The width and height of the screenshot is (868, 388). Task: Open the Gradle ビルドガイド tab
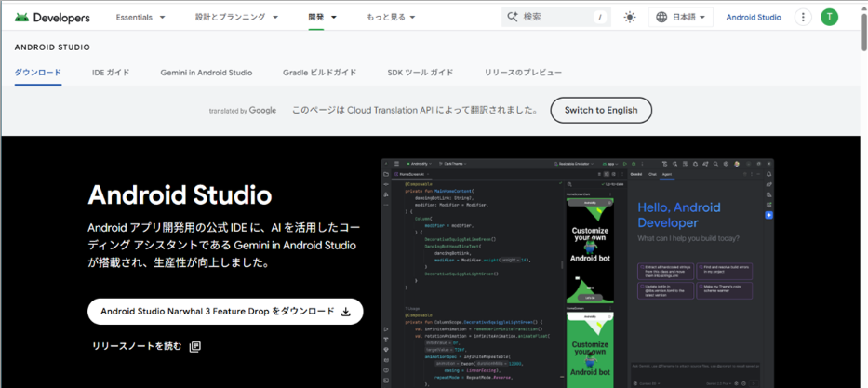[x=319, y=73]
